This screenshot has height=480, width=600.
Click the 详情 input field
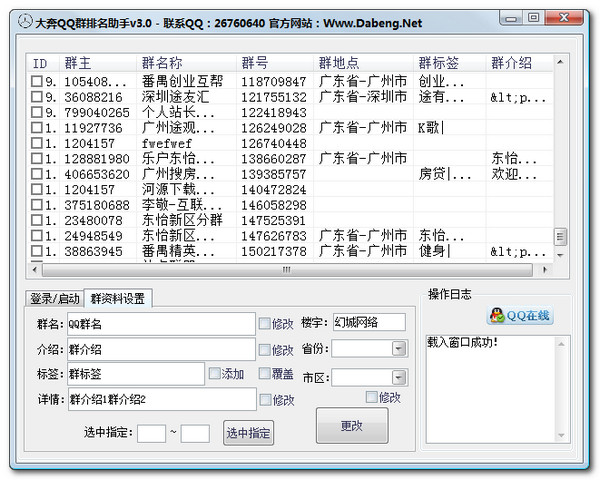162,399
